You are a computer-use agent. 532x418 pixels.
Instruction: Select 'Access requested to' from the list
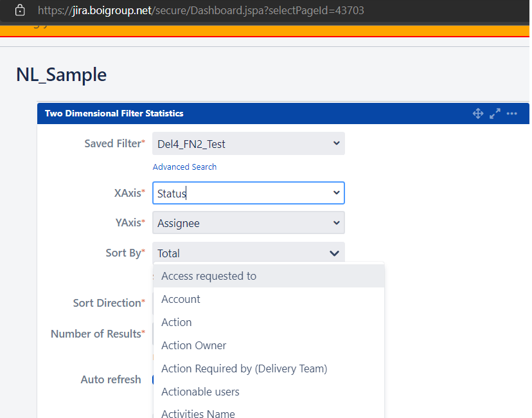269,276
